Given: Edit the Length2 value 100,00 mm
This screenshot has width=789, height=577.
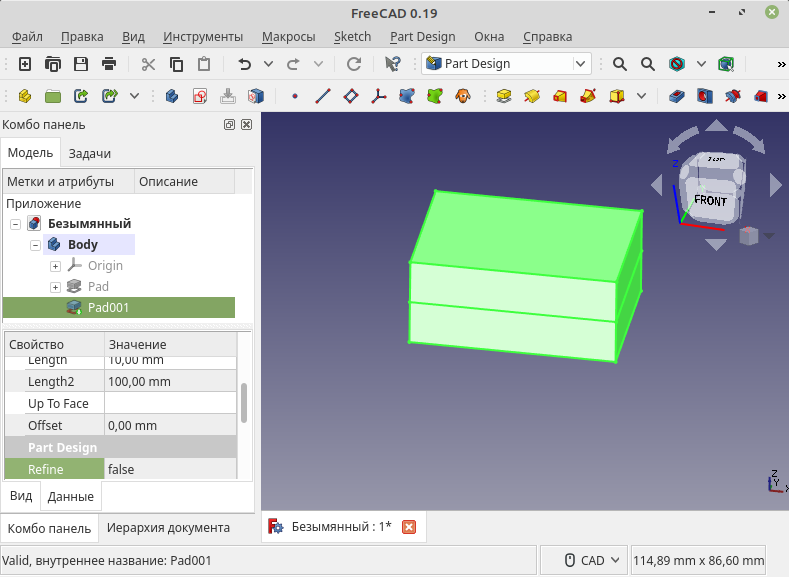Looking at the screenshot, I should 170,382.
